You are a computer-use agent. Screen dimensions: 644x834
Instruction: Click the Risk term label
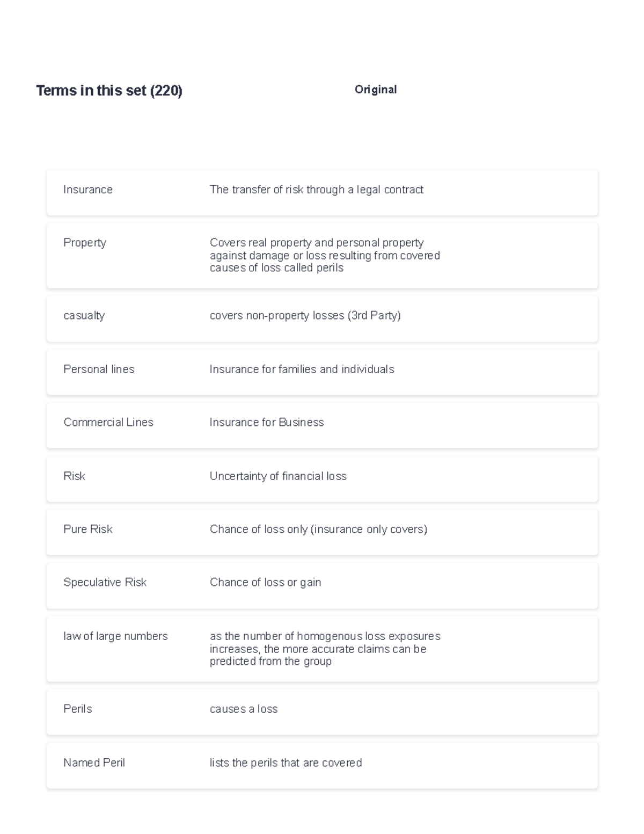coord(74,476)
